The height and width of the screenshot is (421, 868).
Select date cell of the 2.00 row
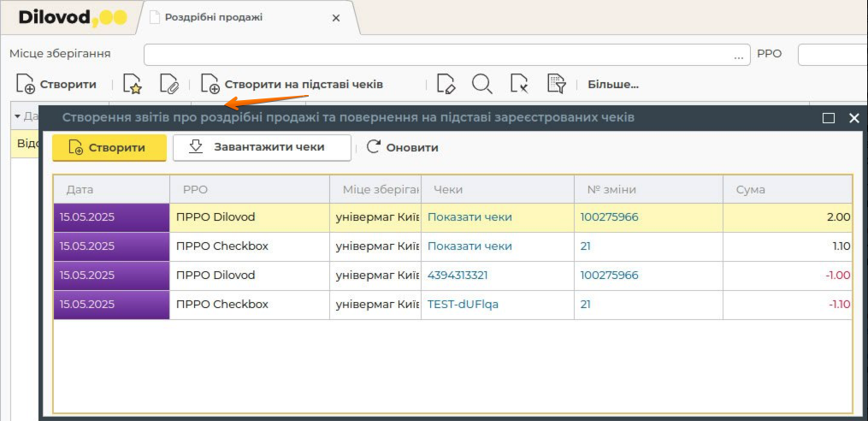(111, 217)
